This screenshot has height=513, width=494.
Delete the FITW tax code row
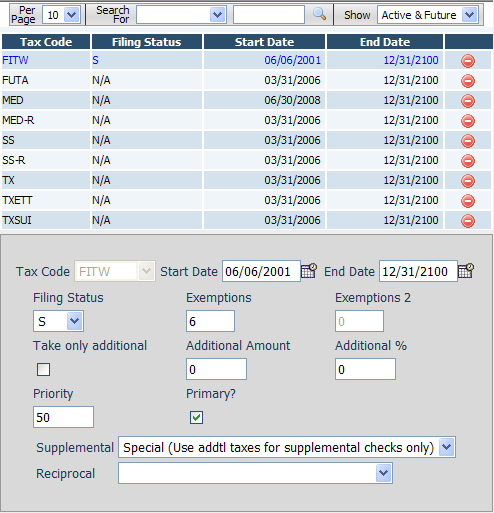click(468, 61)
